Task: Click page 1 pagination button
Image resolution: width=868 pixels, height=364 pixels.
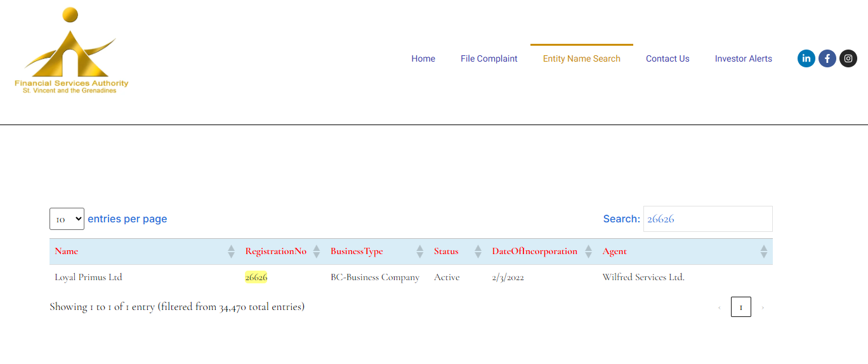Action: [740, 307]
